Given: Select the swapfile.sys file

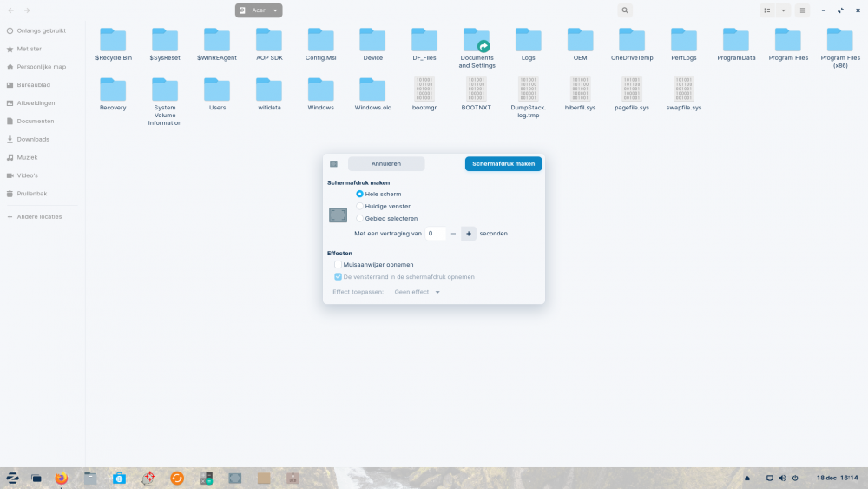Looking at the screenshot, I should pyautogui.click(x=684, y=94).
